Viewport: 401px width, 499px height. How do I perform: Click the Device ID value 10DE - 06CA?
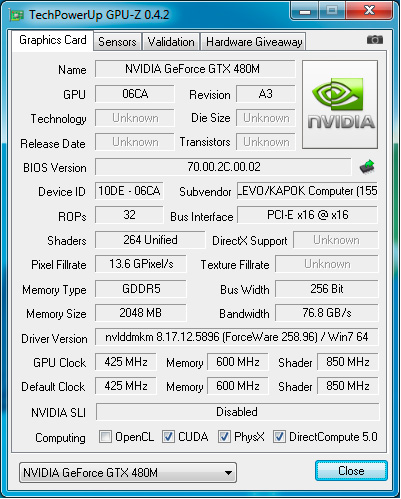pos(129,191)
